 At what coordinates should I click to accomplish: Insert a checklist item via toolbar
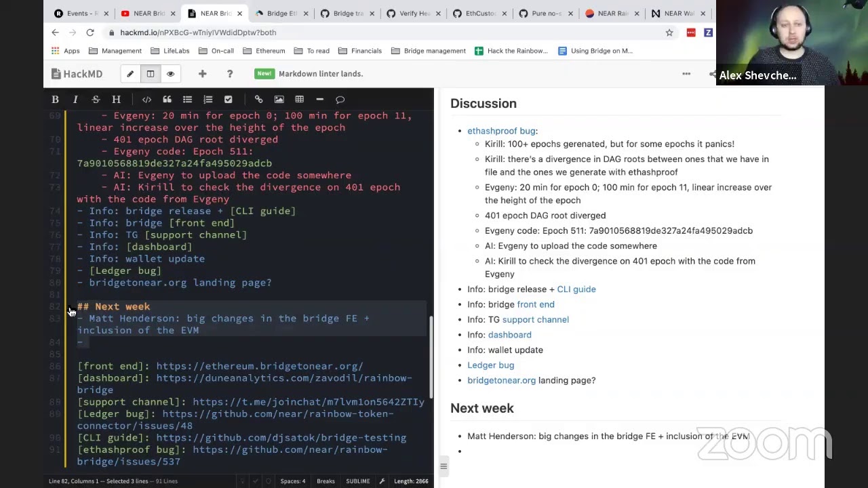pyautogui.click(x=228, y=100)
